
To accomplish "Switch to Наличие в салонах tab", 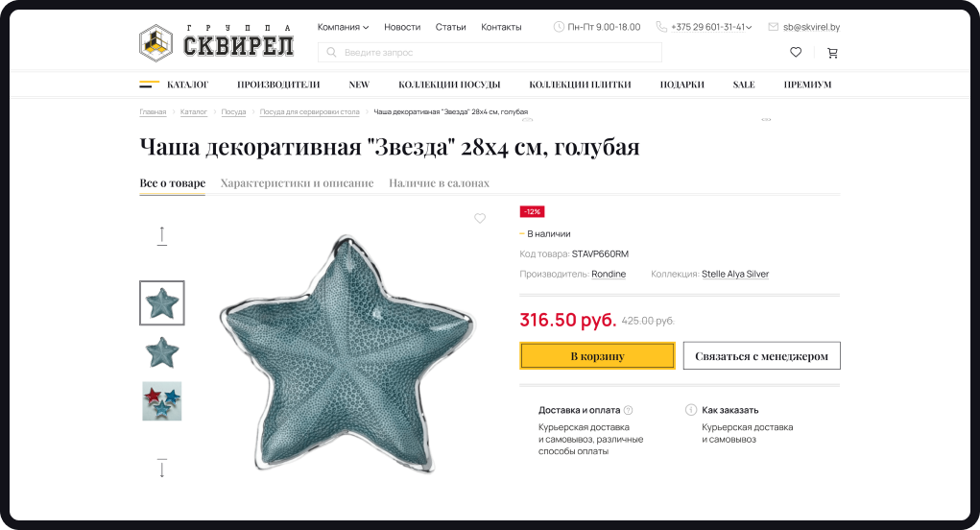I will click(x=439, y=183).
